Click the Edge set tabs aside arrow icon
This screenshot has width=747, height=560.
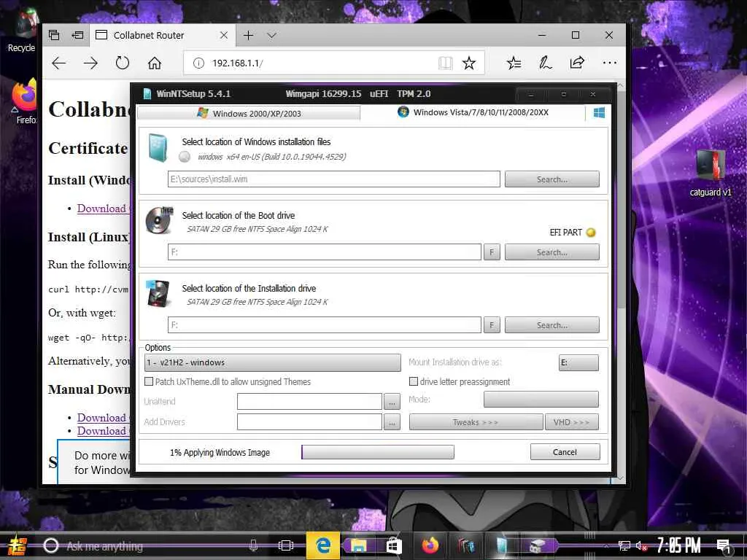[77, 35]
